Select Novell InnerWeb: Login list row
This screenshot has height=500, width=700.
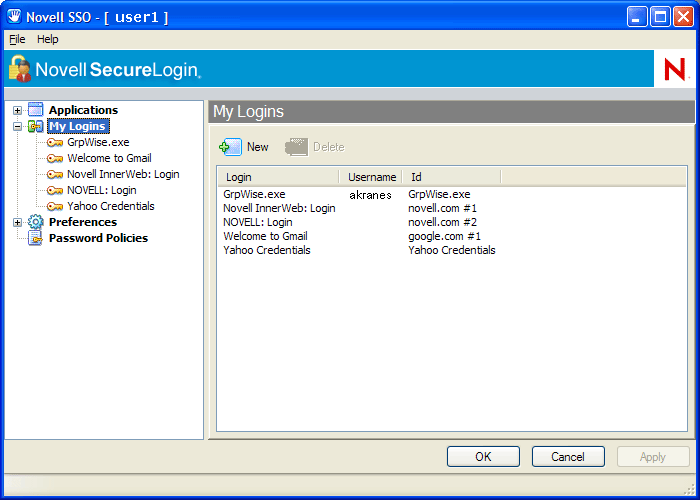(279, 208)
